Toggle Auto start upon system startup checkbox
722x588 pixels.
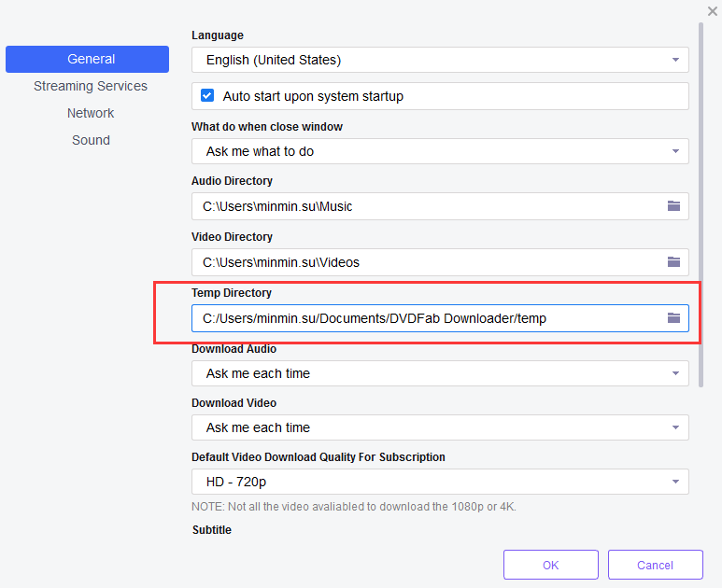[x=206, y=96]
